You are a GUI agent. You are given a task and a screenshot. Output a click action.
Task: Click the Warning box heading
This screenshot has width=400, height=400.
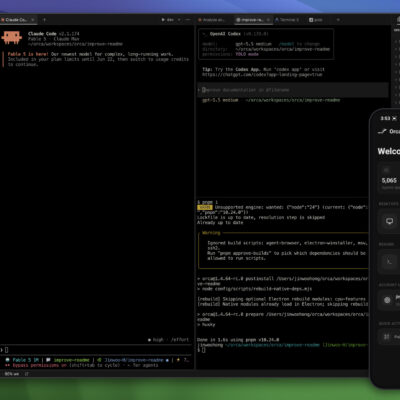click(x=211, y=233)
